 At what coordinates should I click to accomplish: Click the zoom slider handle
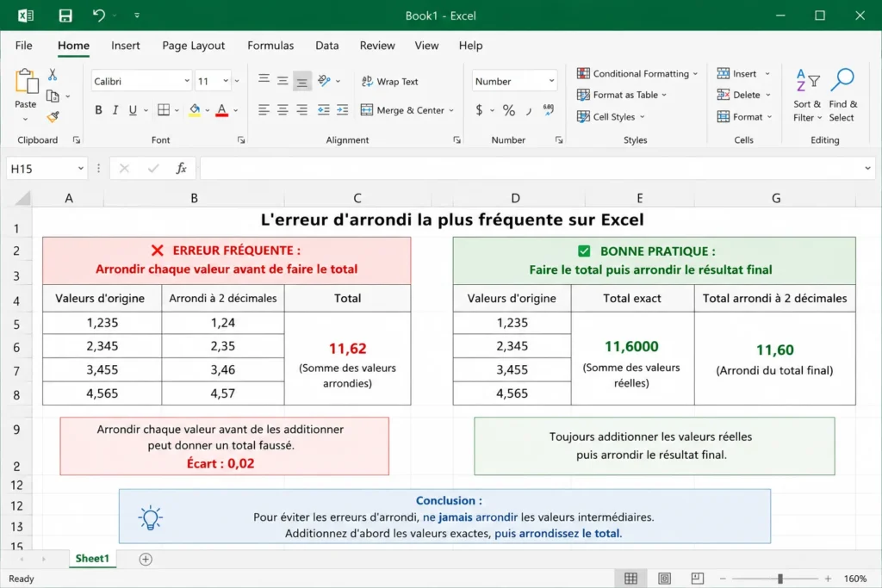pos(780,579)
